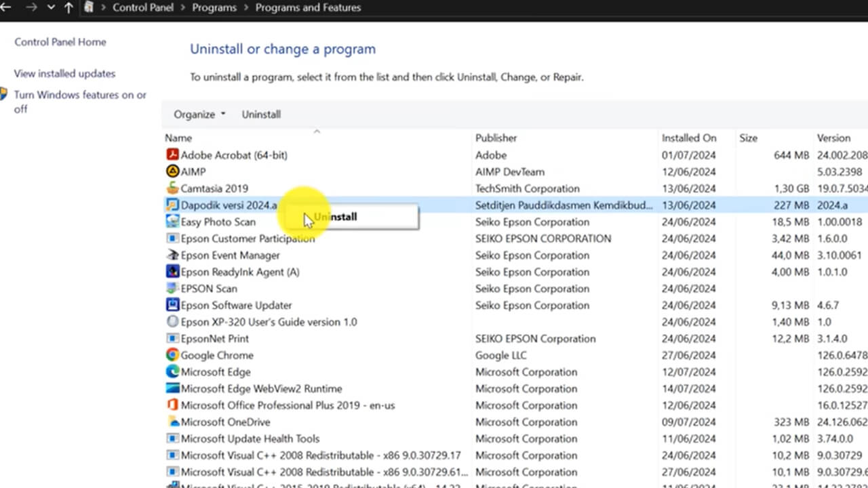
Task: Click TechSmith Corporation publisher cell
Action: (528, 188)
